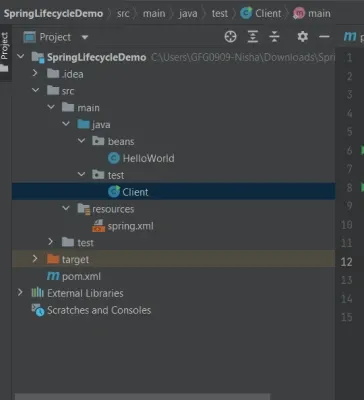Click test in the breadcrumb bar
The width and height of the screenshot is (364, 400).
tap(220, 14)
